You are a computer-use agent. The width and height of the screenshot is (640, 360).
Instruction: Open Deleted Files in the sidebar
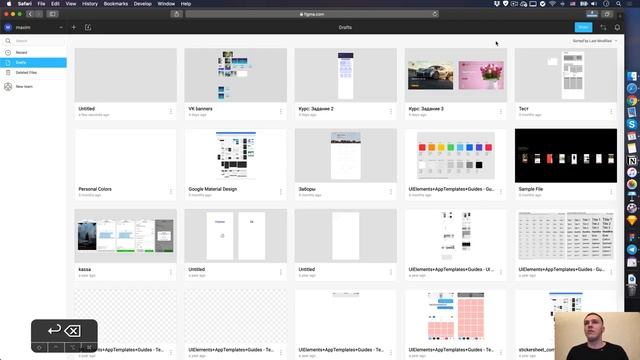(x=33, y=72)
